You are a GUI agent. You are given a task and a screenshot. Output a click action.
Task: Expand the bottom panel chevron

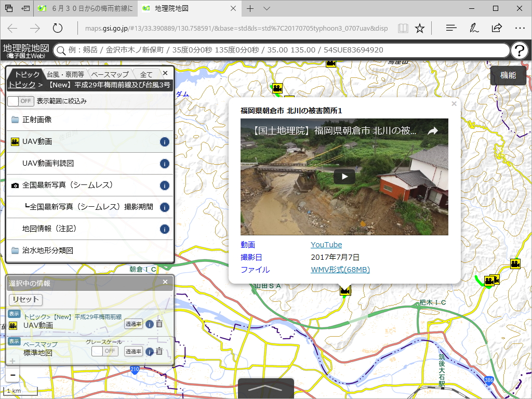click(x=266, y=388)
